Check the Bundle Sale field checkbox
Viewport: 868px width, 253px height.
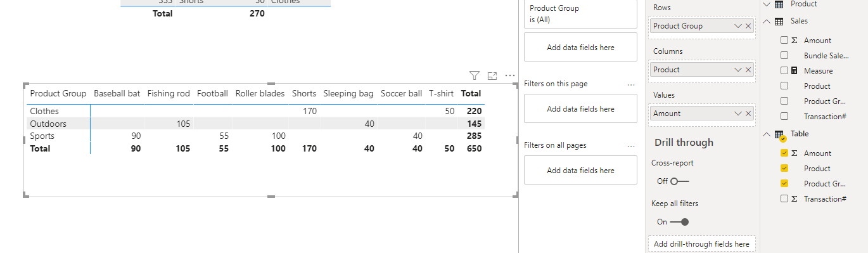pyautogui.click(x=784, y=55)
